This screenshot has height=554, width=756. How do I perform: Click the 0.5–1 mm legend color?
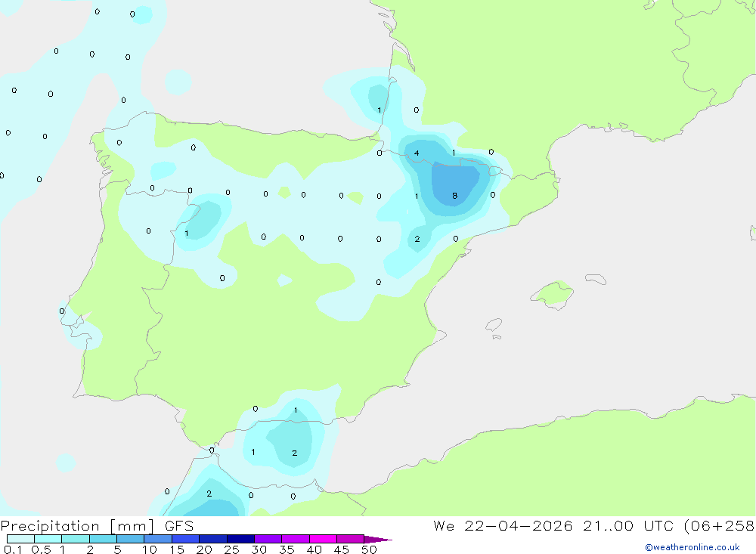tap(48, 539)
